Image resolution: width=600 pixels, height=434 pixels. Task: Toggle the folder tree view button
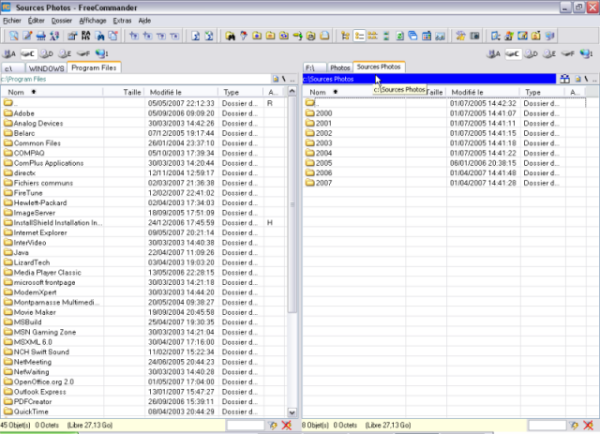345,36
